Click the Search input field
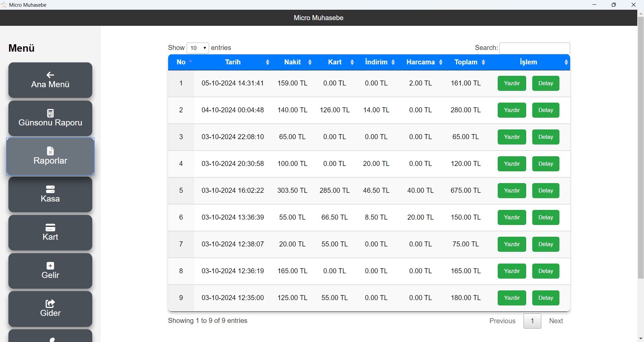 (x=534, y=48)
